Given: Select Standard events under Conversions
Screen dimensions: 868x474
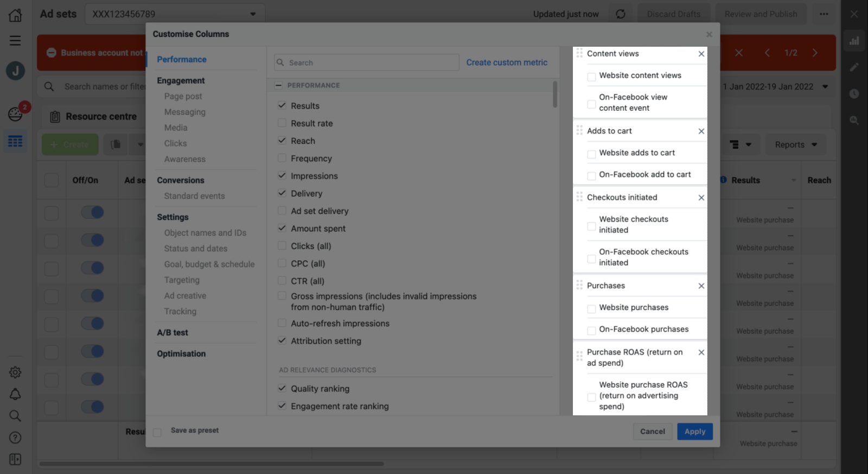Looking at the screenshot, I should (x=194, y=196).
